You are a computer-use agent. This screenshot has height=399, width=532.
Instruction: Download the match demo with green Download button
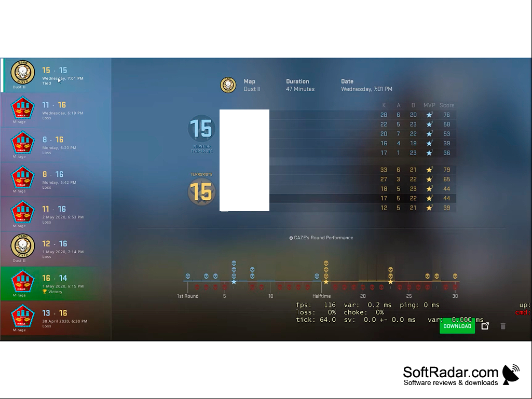457,326
